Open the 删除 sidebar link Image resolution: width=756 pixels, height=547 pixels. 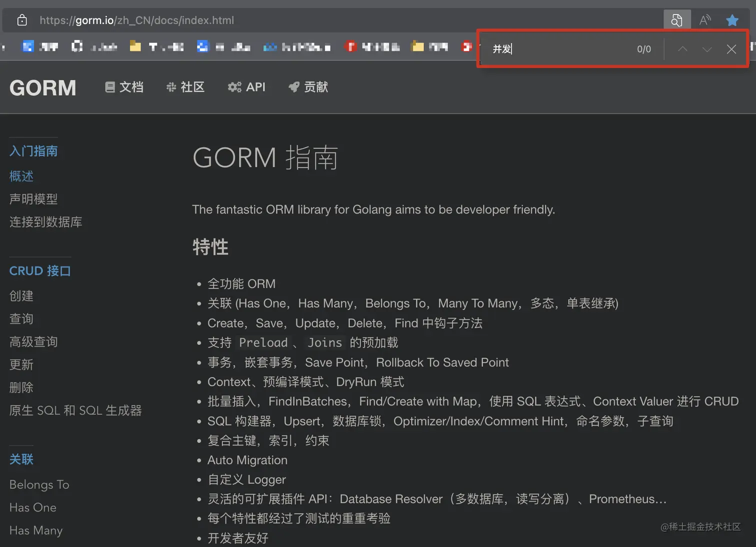point(21,387)
